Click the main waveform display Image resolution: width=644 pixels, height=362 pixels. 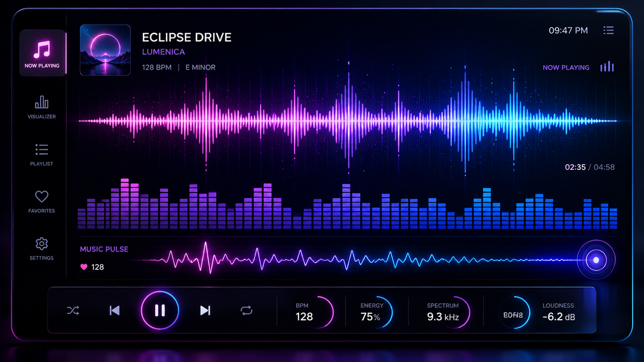pyautogui.click(x=348, y=121)
